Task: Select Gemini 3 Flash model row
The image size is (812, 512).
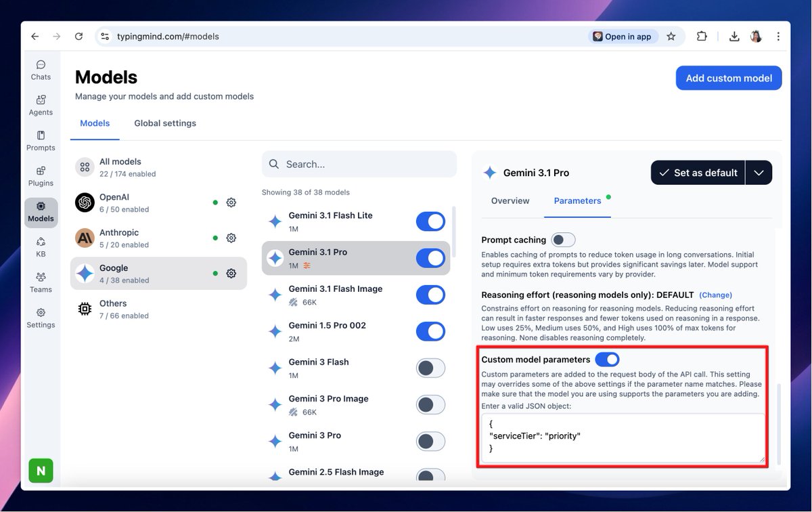Action: click(x=356, y=368)
